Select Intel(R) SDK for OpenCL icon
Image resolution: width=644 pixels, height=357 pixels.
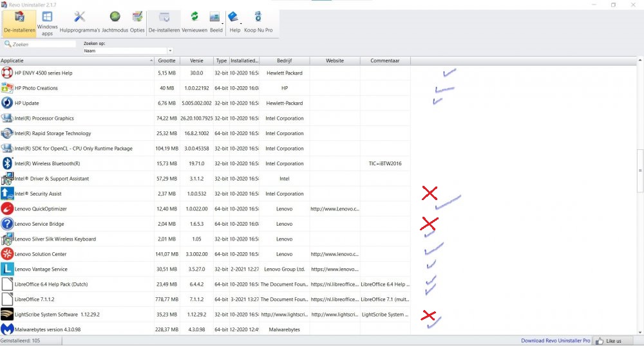[7, 148]
